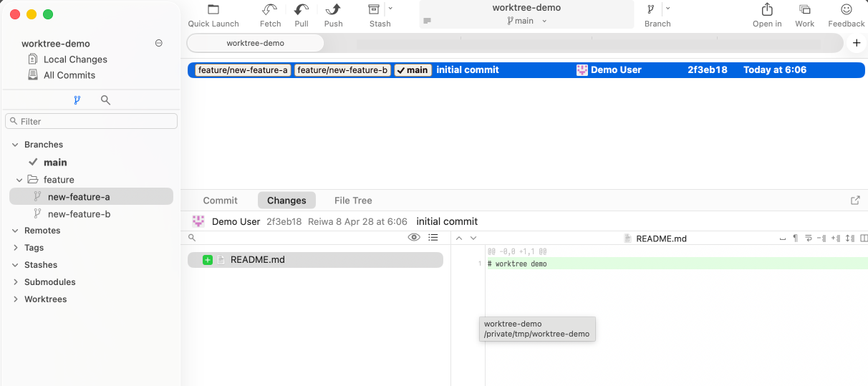Switch to the Commit tab
The width and height of the screenshot is (868, 386).
click(x=221, y=201)
